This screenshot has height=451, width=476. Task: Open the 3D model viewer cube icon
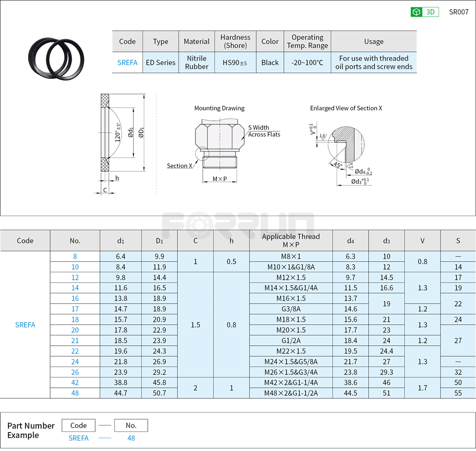[417, 12]
